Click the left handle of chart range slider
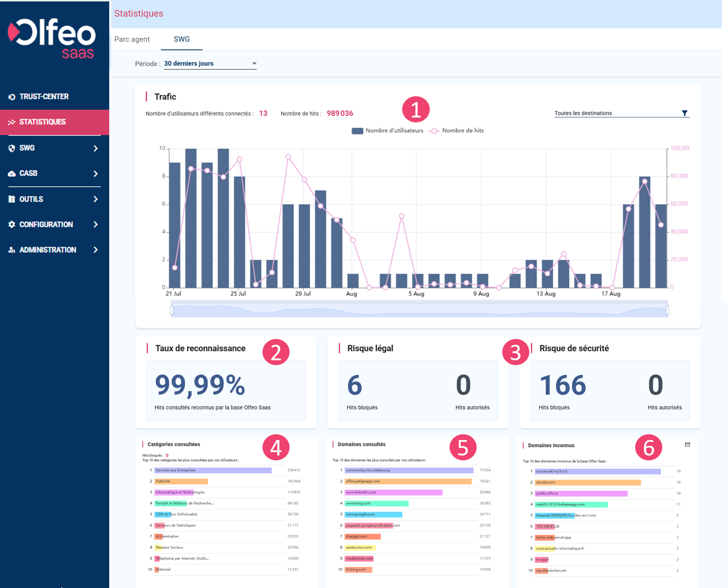This screenshot has width=728, height=588. click(x=172, y=310)
